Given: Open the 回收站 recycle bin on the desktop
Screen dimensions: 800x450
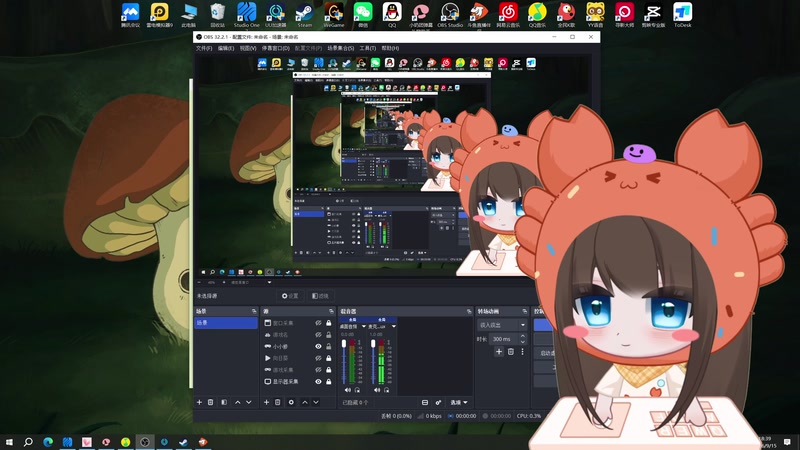Looking at the screenshot, I should (x=217, y=15).
